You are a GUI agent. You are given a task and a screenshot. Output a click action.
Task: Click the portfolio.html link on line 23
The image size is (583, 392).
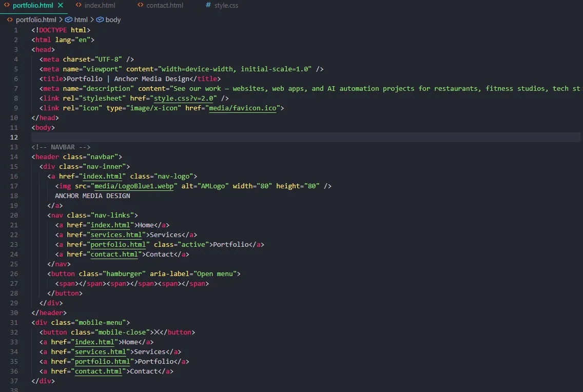pos(118,245)
